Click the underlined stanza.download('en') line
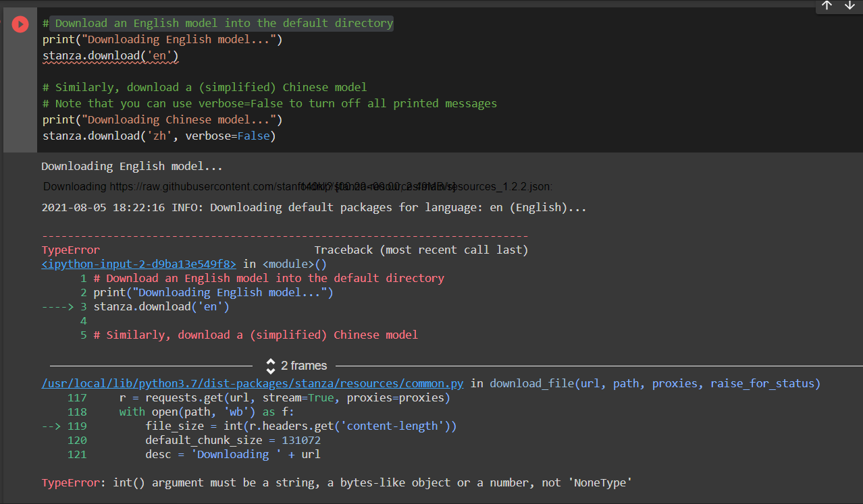 tap(110, 55)
